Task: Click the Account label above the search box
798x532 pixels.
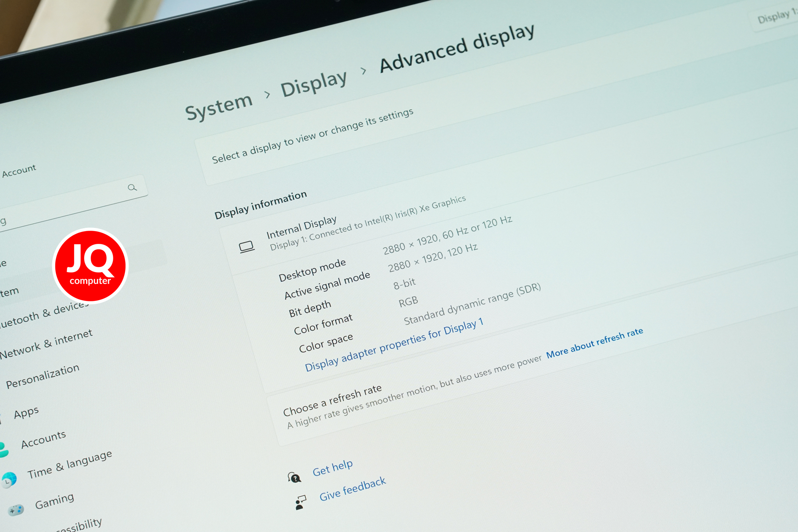Action: pyautogui.click(x=19, y=171)
